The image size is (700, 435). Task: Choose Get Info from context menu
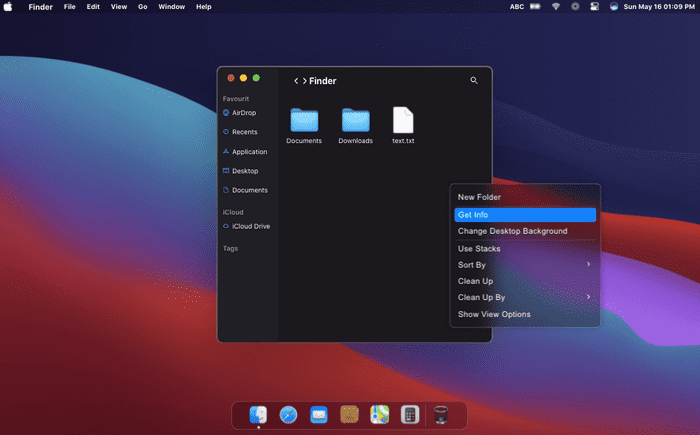coord(525,215)
